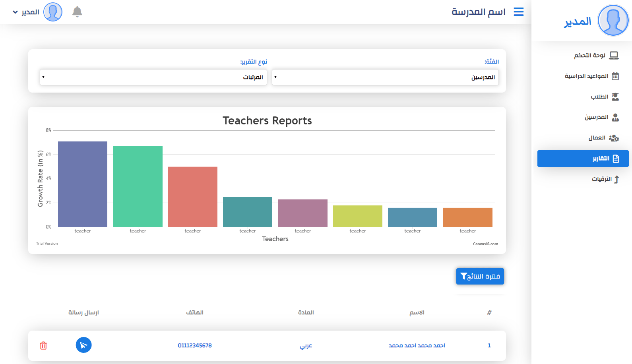Click the red trash delete icon
The height and width of the screenshot is (364, 632).
click(44, 345)
